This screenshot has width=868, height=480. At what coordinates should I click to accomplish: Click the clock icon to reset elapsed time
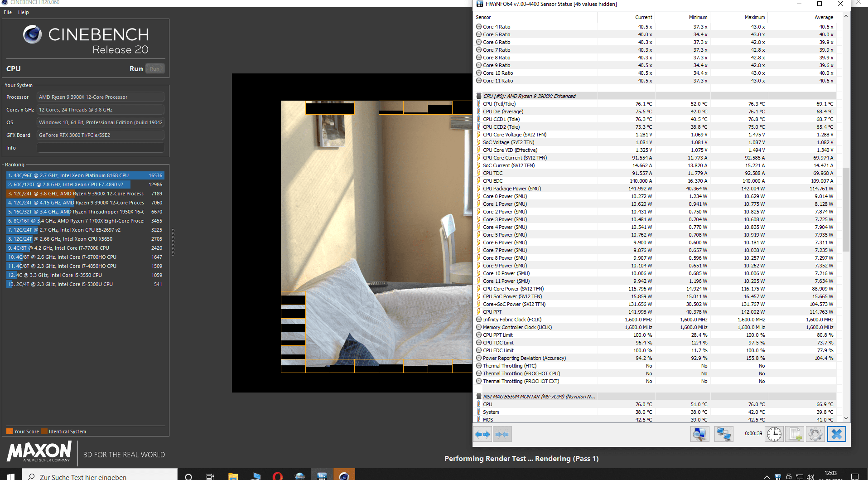[774, 434]
